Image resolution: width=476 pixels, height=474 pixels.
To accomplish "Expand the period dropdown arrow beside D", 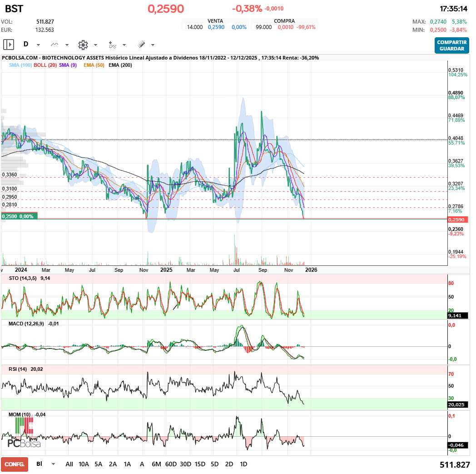I will click(x=38, y=45).
